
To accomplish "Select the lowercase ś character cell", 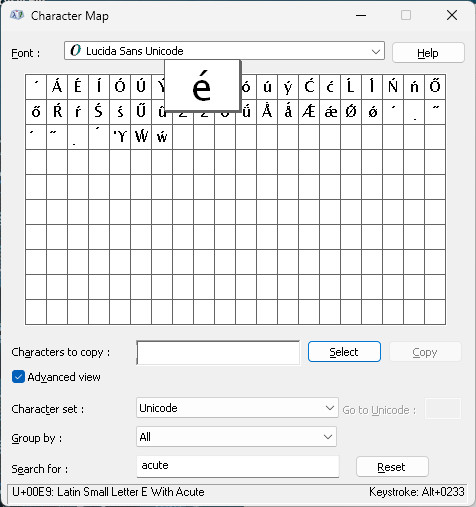I will (120, 112).
